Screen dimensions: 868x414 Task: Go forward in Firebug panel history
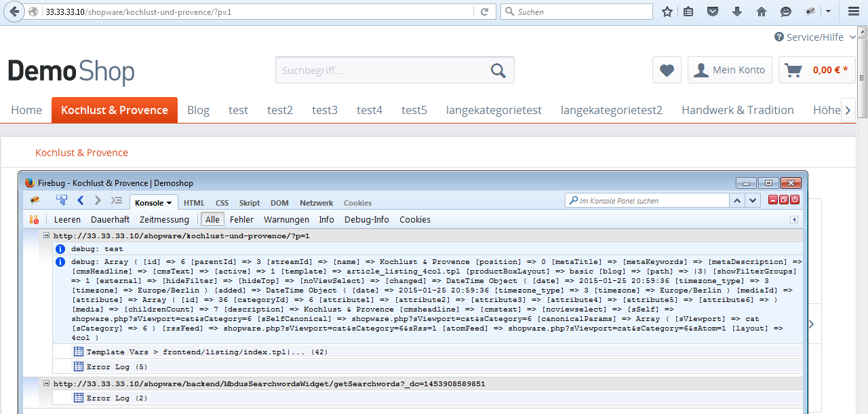pos(98,200)
